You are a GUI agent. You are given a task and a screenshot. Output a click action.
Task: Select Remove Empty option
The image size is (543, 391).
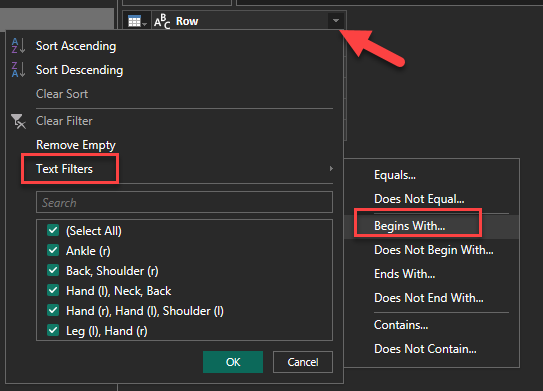coord(75,145)
